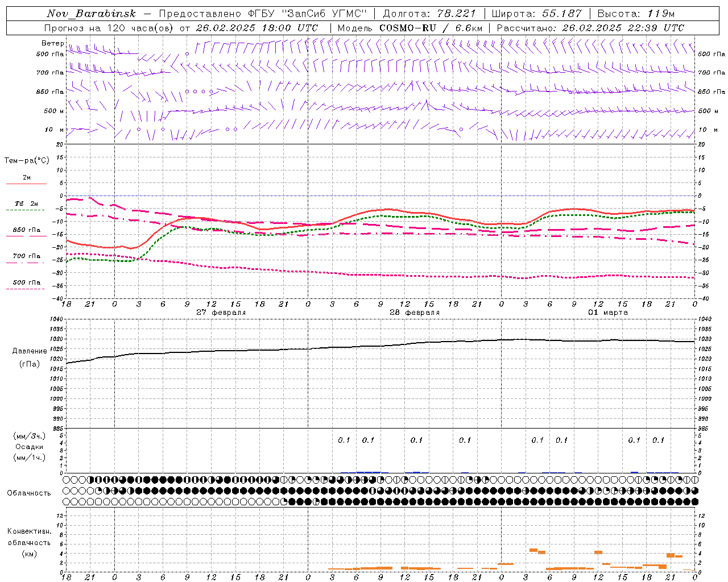Screen dimensions: 728x582
Task: Click the Широта: 55.187 value
Action: click(x=536, y=14)
